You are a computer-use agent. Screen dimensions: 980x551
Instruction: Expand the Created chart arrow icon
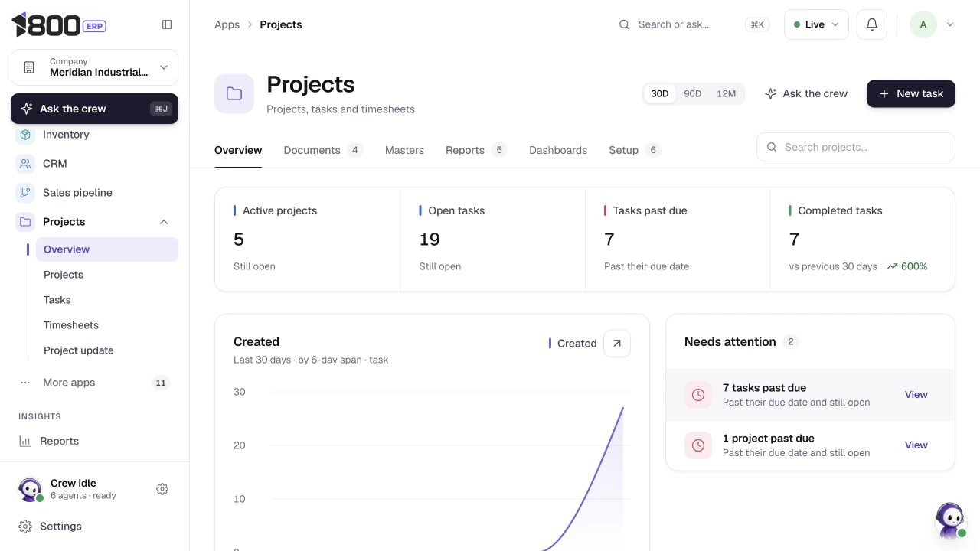(617, 344)
